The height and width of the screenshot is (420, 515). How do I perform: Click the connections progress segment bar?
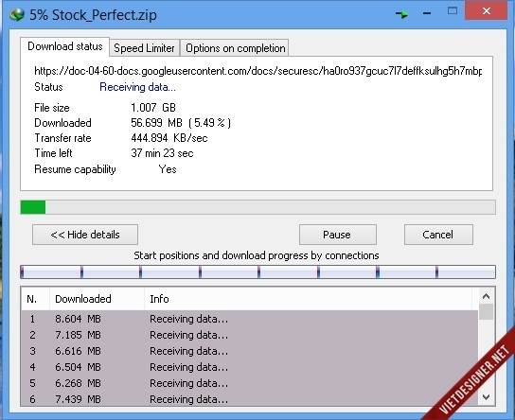(257, 272)
